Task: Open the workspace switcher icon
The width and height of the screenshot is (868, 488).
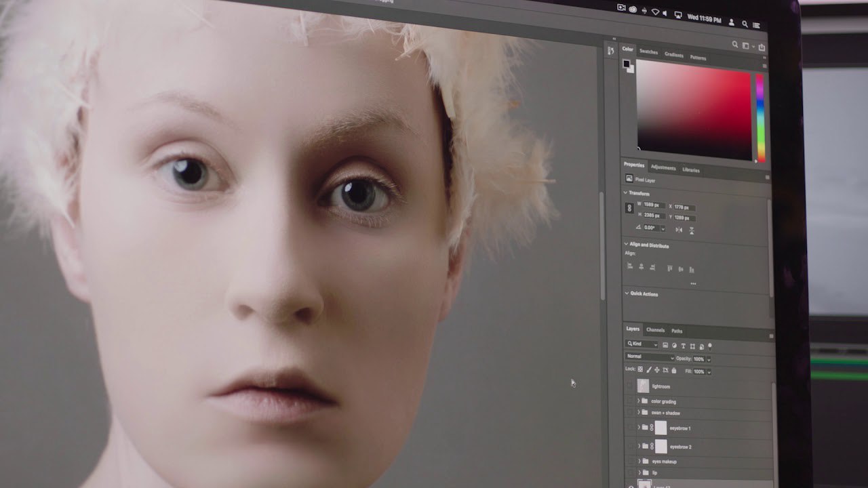Action: point(747,45)
